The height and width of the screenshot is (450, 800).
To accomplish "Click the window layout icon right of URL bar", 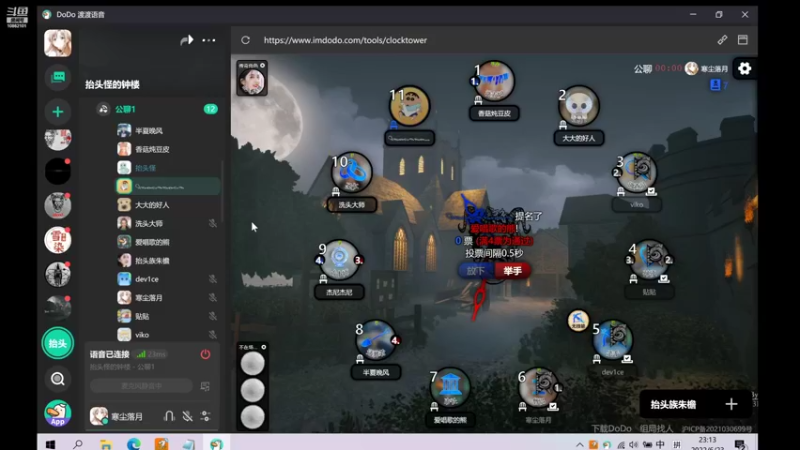I will pyautogui.click(x=743, y=40).
